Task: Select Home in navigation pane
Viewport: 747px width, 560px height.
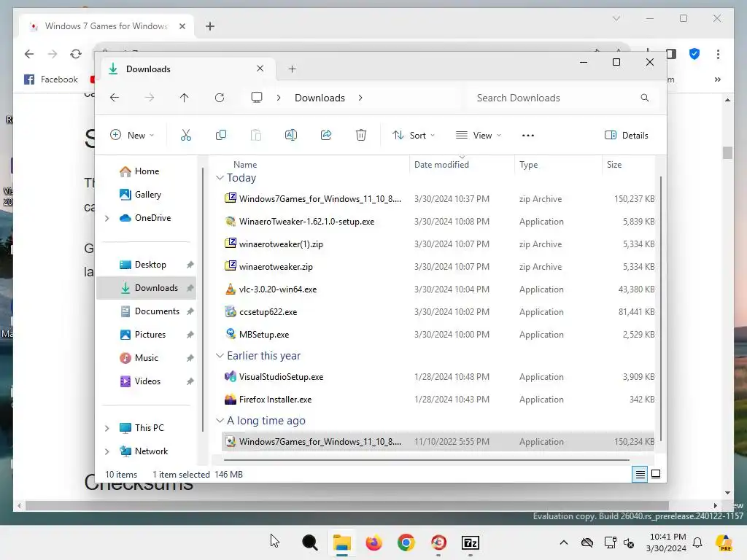Action: 146,171
